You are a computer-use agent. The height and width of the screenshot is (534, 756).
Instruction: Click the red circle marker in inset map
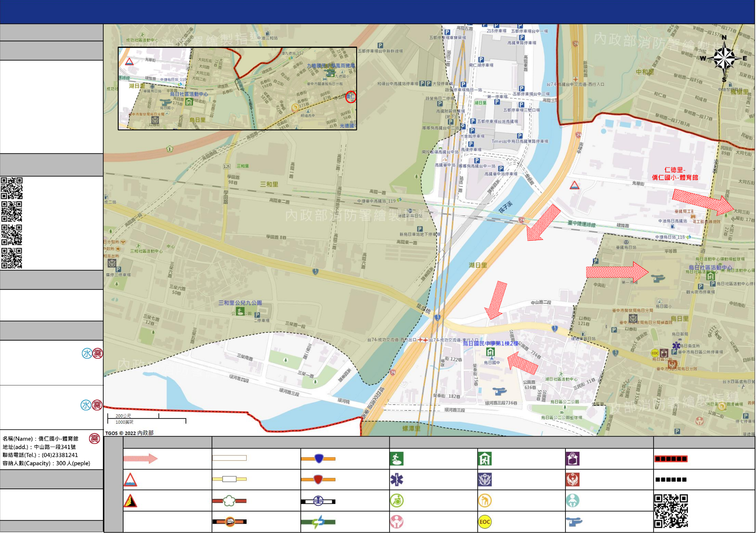(351, 97)
